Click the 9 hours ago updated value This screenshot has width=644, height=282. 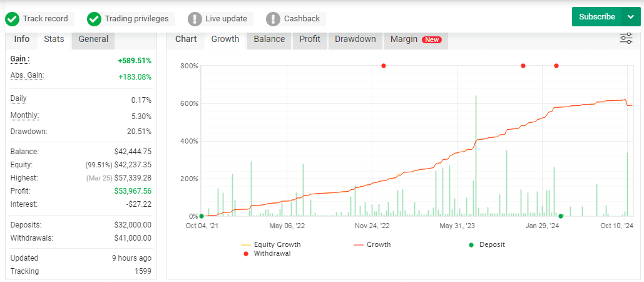(133, 259)
